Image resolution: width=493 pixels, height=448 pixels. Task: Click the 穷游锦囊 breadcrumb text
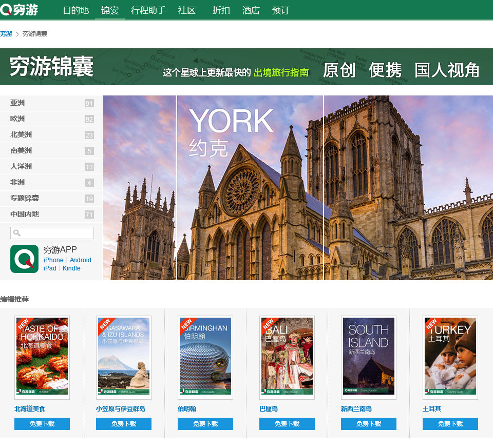[x=35, y=34]
